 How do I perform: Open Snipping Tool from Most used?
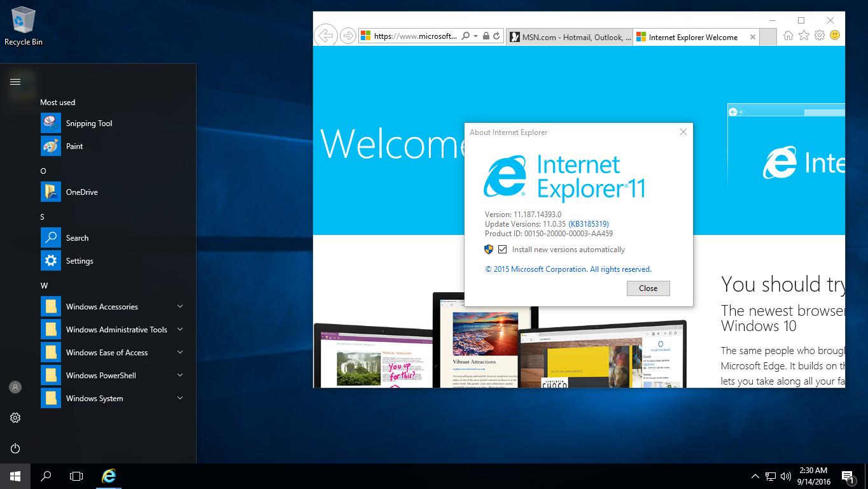(115, 124)
